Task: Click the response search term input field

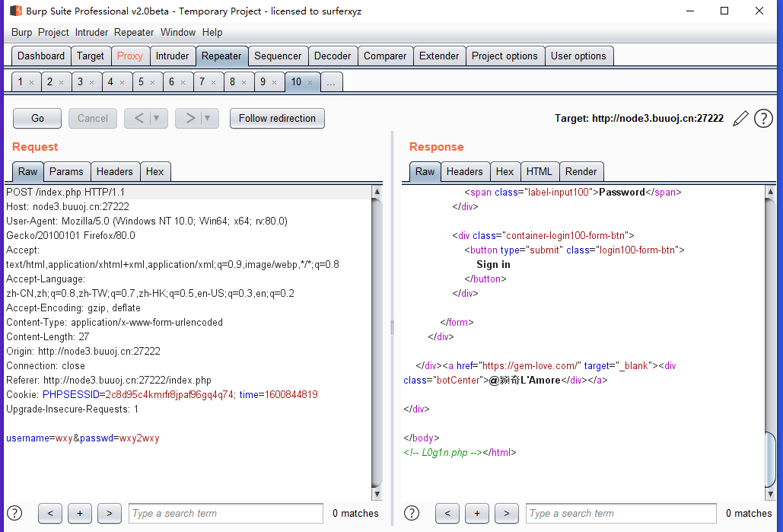Action: (x=621, y=513)
